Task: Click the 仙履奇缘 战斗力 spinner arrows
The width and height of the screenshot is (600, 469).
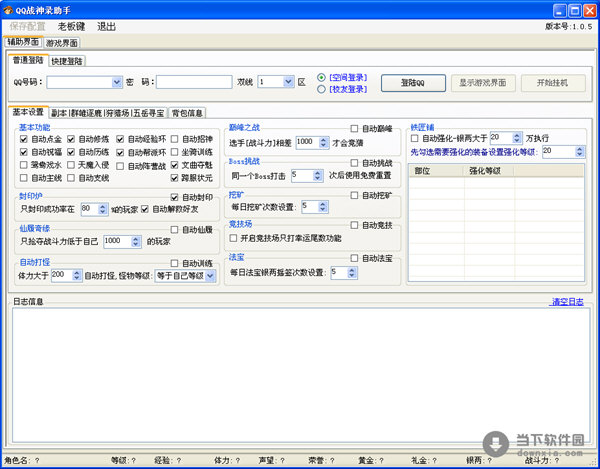Action: point(136,241)
